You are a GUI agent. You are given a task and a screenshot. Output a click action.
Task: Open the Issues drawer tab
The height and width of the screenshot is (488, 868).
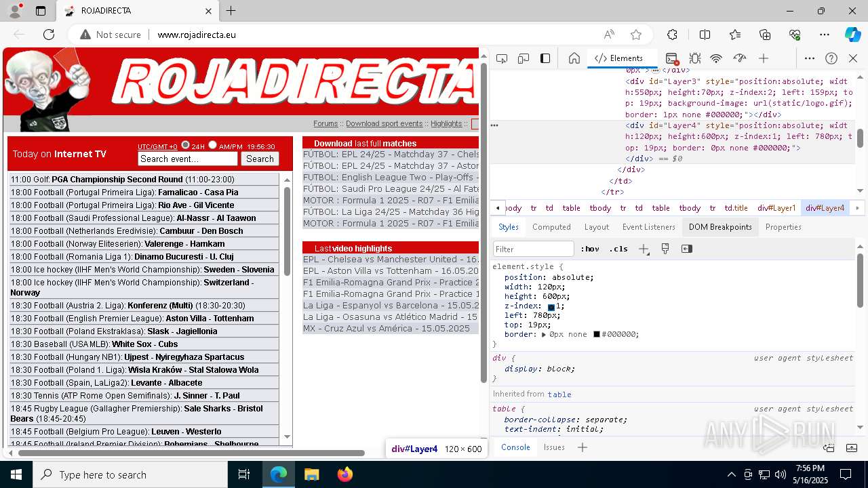[x=554, y=447]
